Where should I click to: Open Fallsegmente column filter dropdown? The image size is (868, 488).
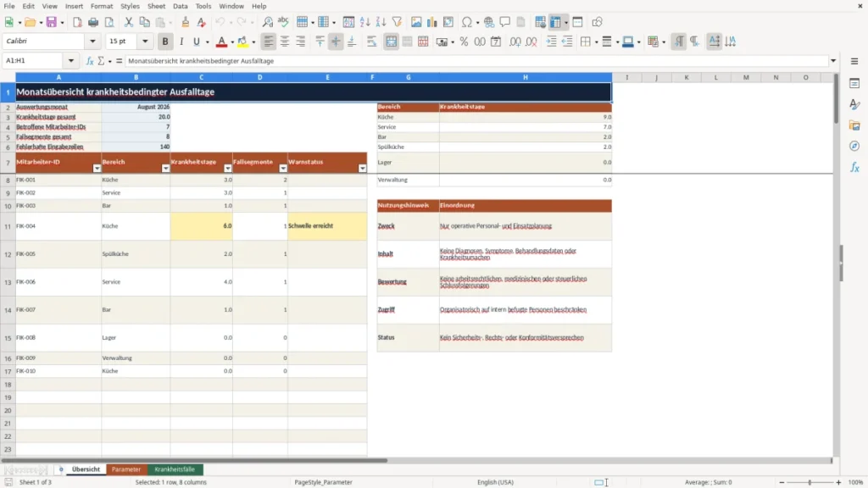(283, 169)
